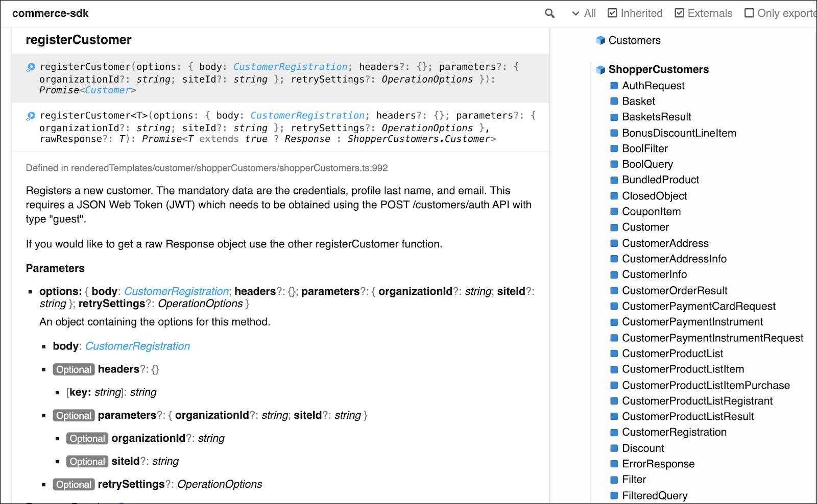Click the Optional badge beside organizationId

tap(87, 439)
